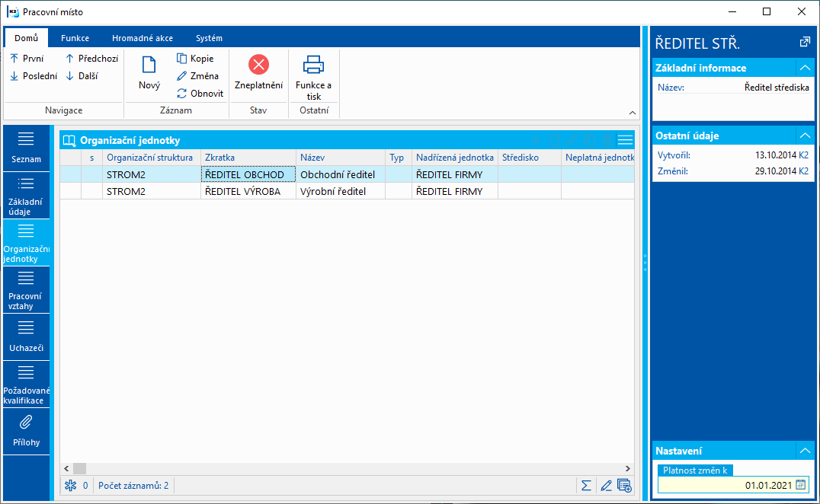Open the Přílohy attachments section

[x=26, y=430]
